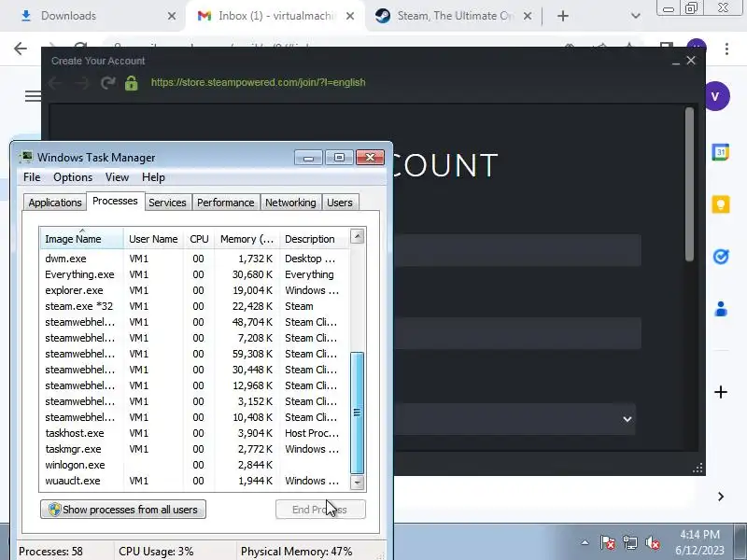Click the first Steam account input field
This screenshot has height=560, width=747.
tap(517, 250)
